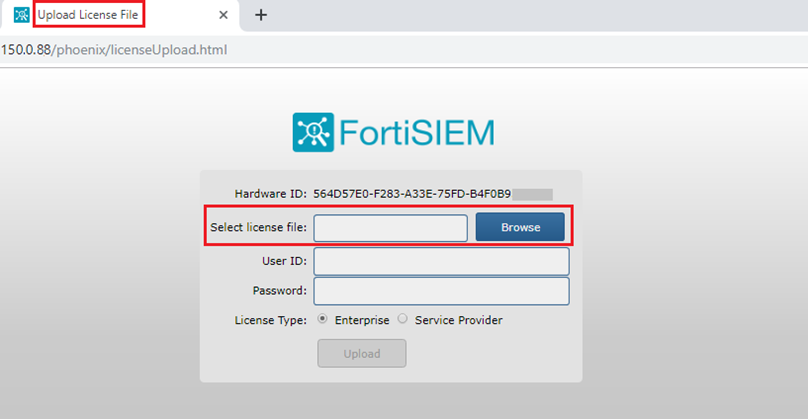
Task: Open a new browser tab
Action: click(261, 15)
